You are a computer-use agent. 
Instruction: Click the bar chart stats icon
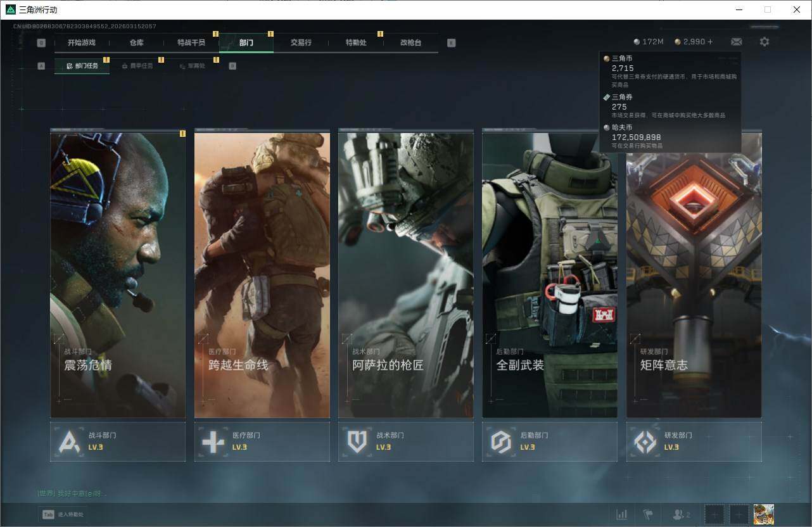[x=622, y=514]
